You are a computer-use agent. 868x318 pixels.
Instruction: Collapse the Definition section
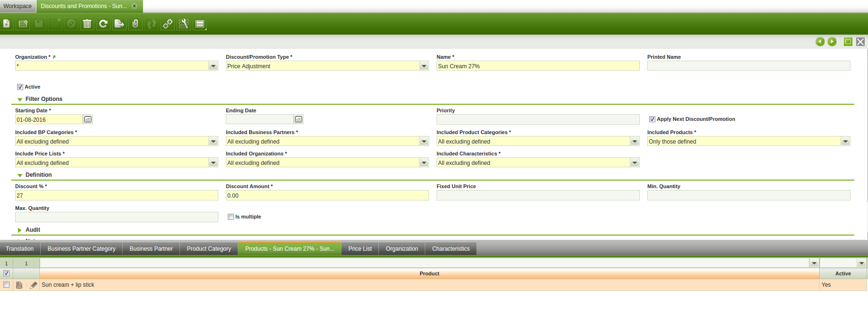[20, 175]
